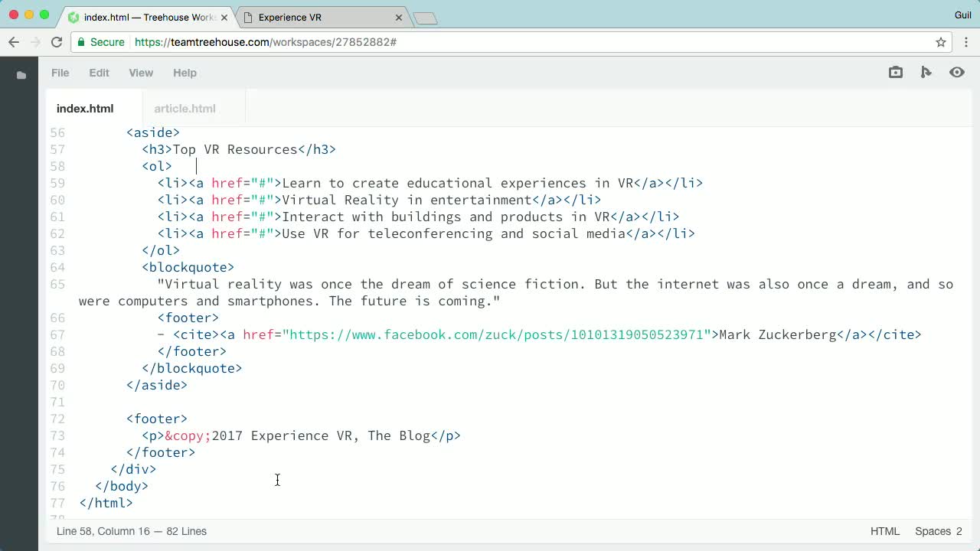Open the View menu
Screen dimensions: 980x551
(x=141, y=73)
